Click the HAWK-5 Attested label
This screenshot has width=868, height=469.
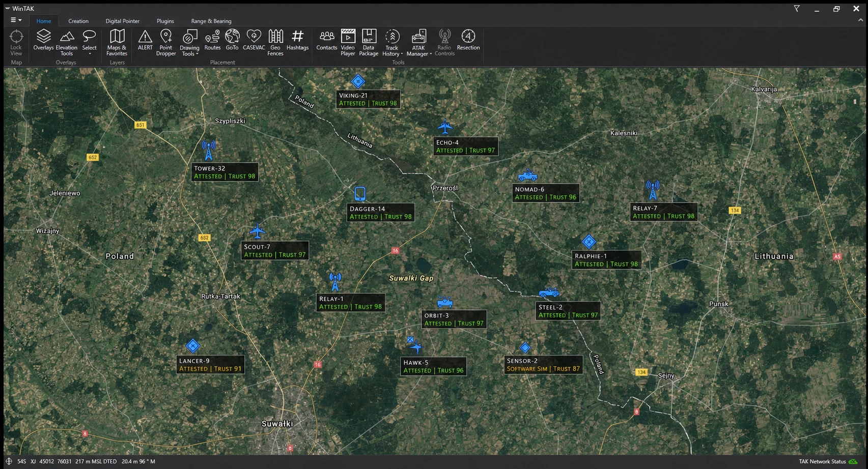pos(433,366)
